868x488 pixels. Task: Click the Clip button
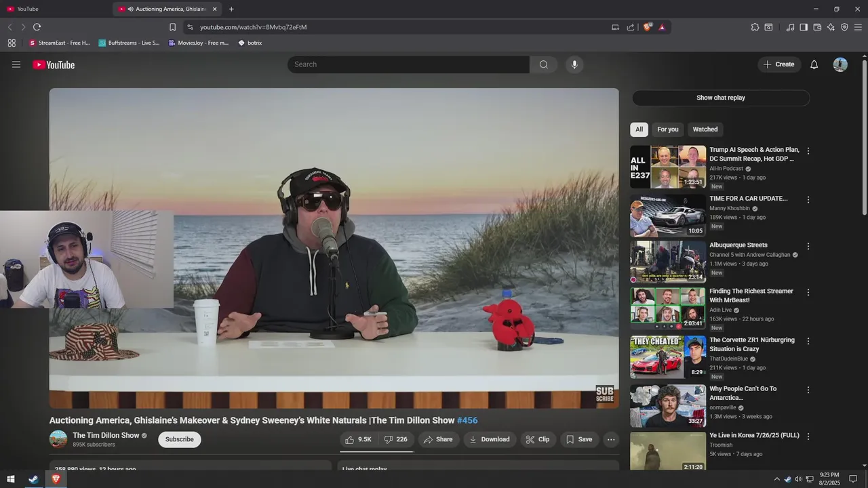point(538,439)
